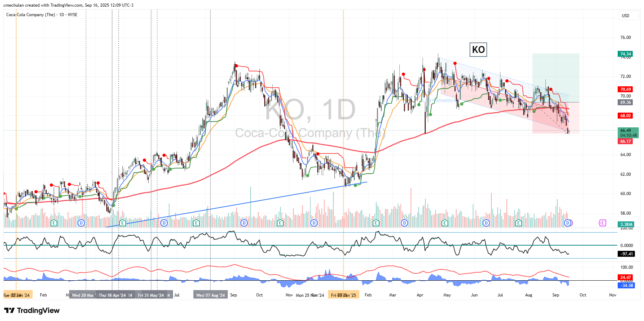The width and height of the screenshot is (644, 321).
Task: Select the earnings E marker in late April 2025
Action: click(x=445, y=223)
